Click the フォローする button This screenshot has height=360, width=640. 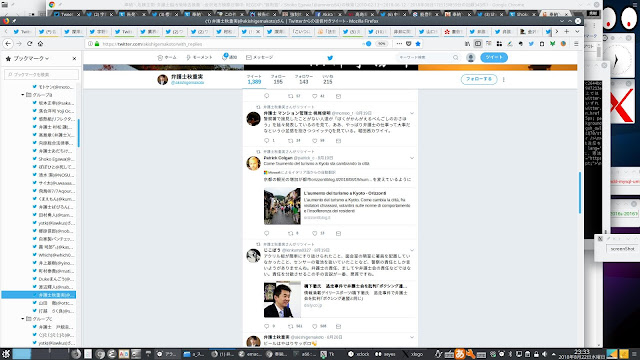[x=479, y=79]
